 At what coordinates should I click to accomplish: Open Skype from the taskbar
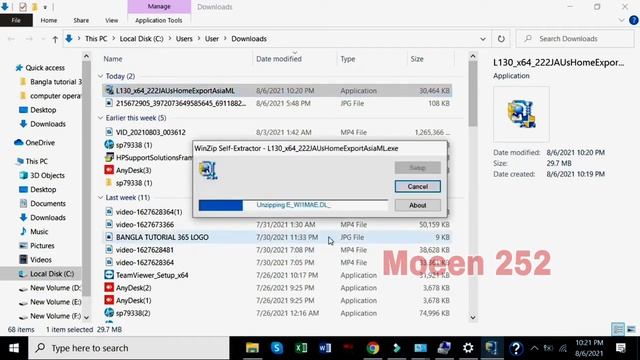tap(277, 348)
